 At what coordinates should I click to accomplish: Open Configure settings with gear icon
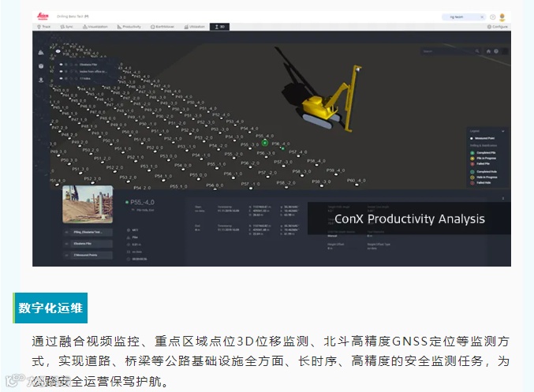(x=497, y=27)
